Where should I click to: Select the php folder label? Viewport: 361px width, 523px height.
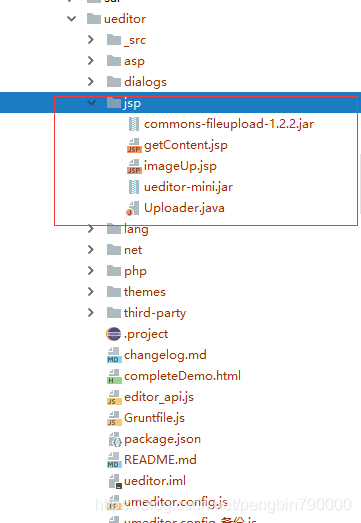pos(135,272)
